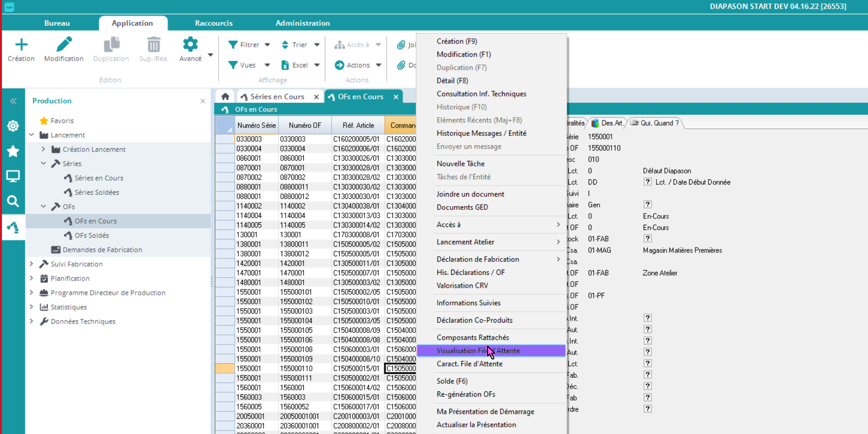Viewport: 868px width, 434px height.
Task: Click the home tab icon
Action: (225, 97)
